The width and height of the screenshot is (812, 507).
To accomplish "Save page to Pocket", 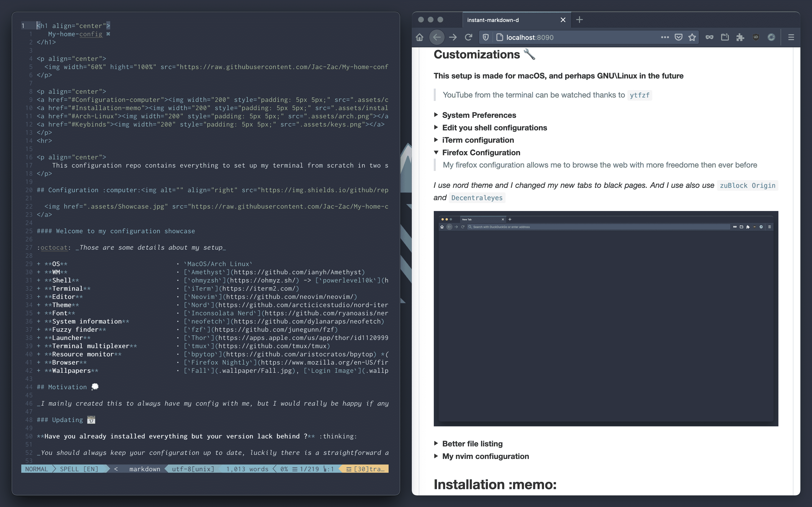I will tap(678, 37).
